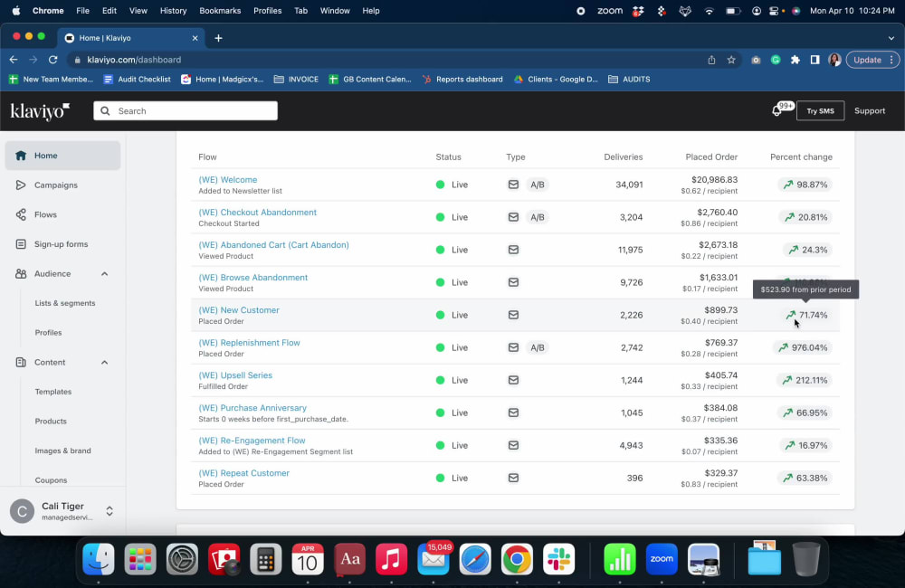Open Audit Checklist bookmark
The height and width of the screenshot is (588, 905).
point(138,79)
